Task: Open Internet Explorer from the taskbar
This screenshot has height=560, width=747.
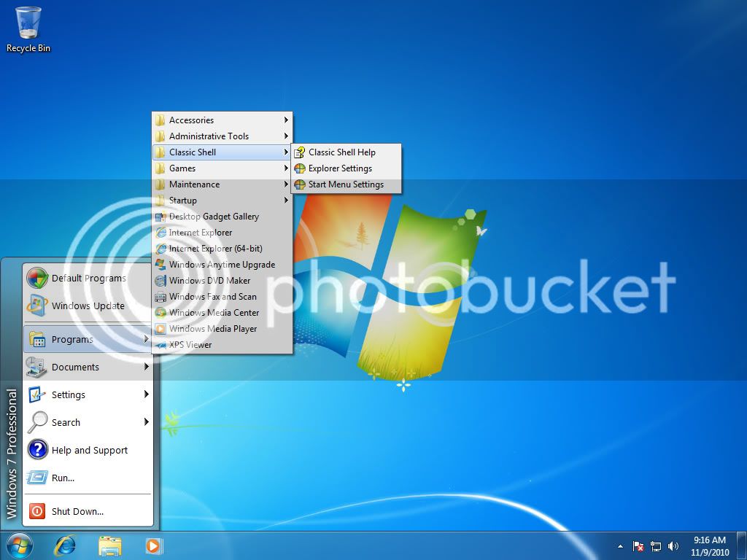Action: coord(65,545)
